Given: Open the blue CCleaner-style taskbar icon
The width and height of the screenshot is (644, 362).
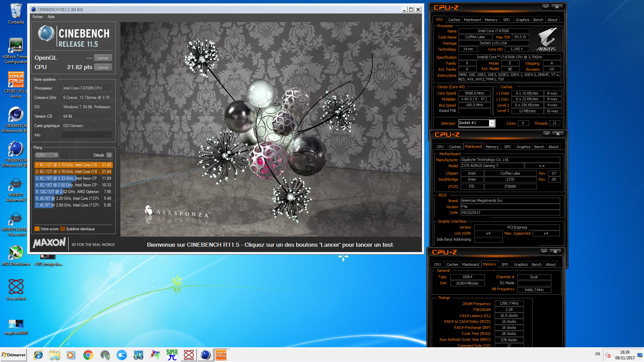Looking at the screenshot, I should pyautogui.click(x=121, y=355).
